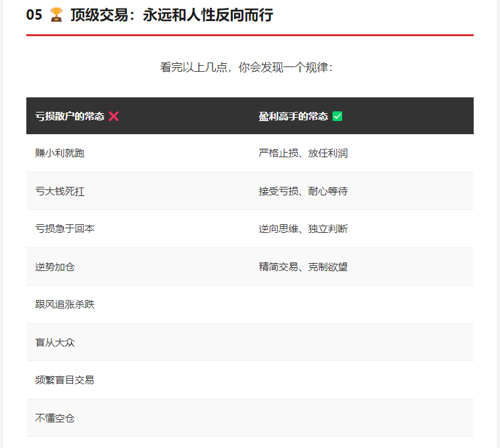This screenshot has width=500, height=448.
Task: Click column header "盈利高手的常态"
Action: pyautogui.click(x=293, y=116)
